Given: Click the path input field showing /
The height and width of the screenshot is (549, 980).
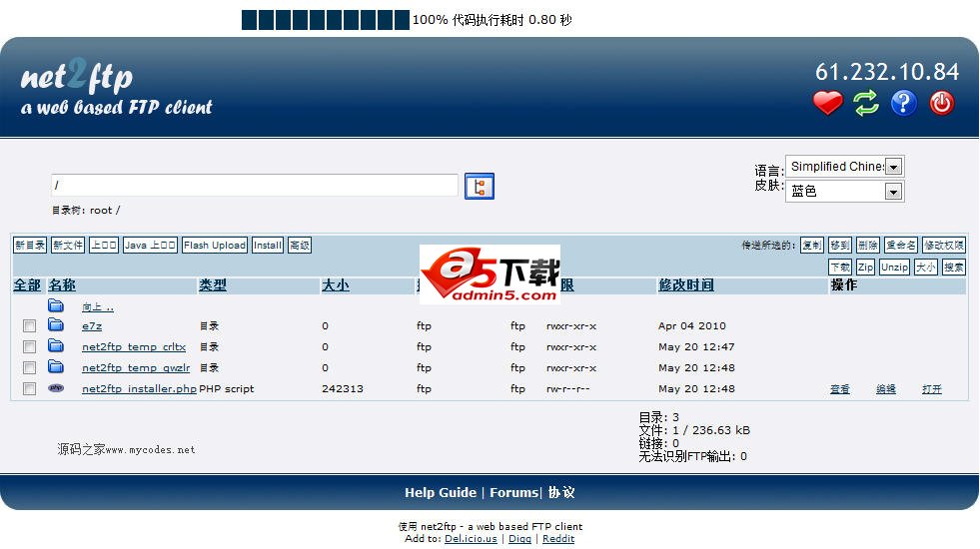Looking at the screenshot, I should 255,185.
